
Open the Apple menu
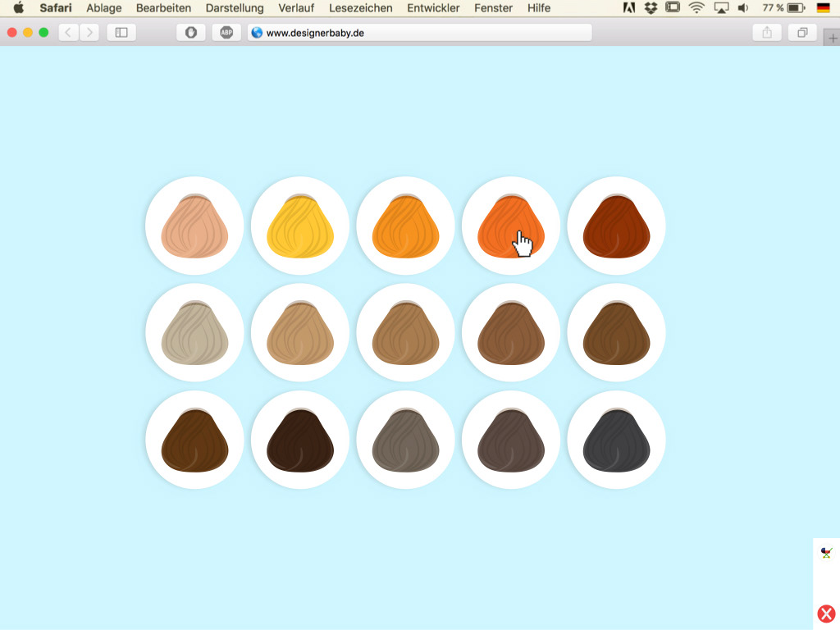(x=19, y=8)
